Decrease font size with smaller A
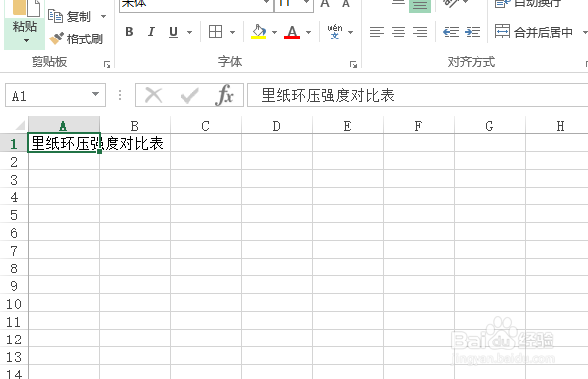 click(346, 4)
